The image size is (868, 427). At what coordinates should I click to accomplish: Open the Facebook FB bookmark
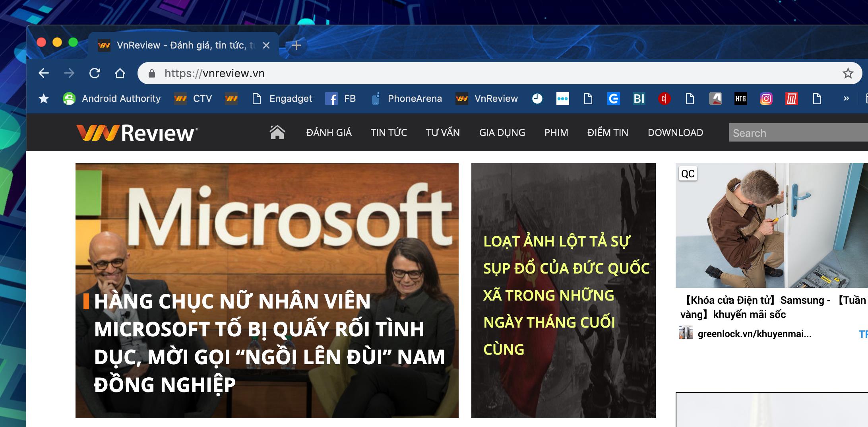point(341,99)
